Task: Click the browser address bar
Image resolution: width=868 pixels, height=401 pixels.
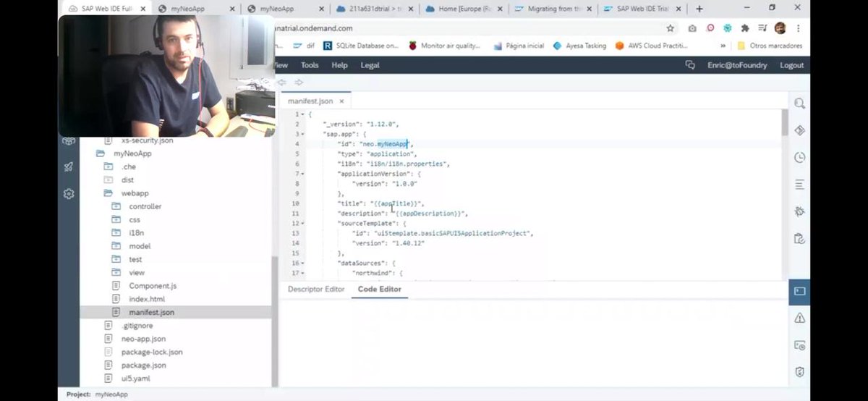Action: tap(467, 28)
